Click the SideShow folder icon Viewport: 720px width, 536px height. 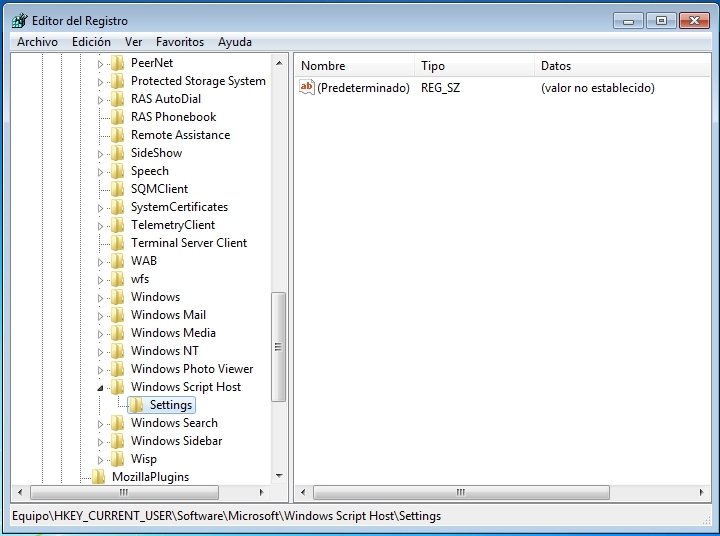[118, 153]
